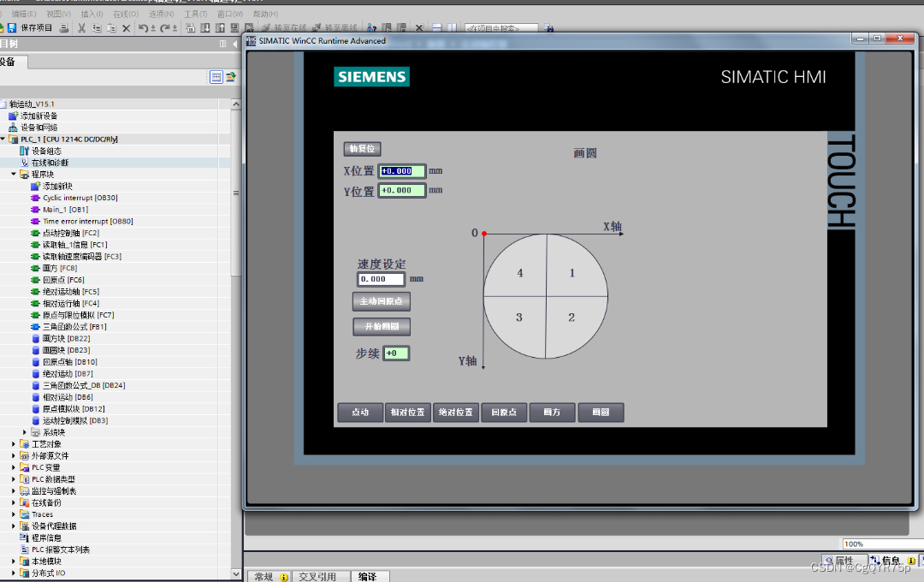Click the Print icon in toolbar
The width and height of the screenshot is (924, 582).
point(64,27)
